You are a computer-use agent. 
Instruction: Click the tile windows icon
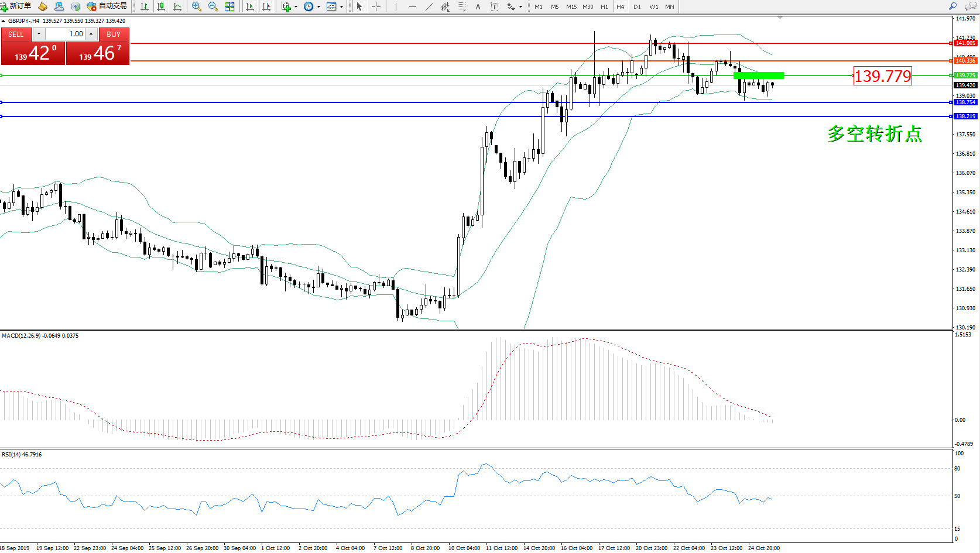[x=229, y=6]
